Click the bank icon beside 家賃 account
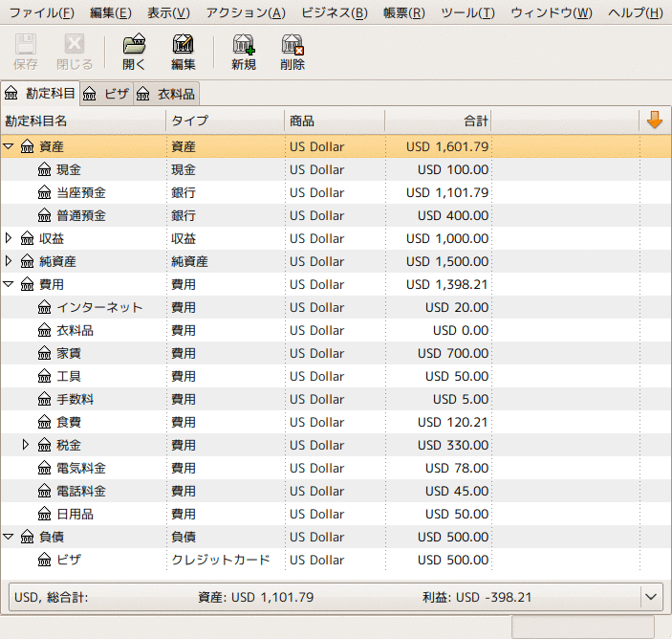Image resolution: width=672 pixels, height=639 pixels. point(44,354)
